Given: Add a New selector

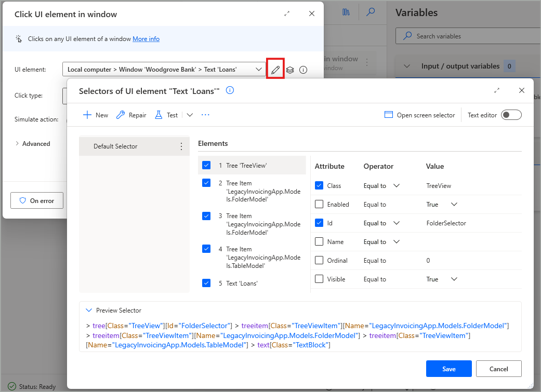Looking at the screenshot, I should tap(95, 115).
